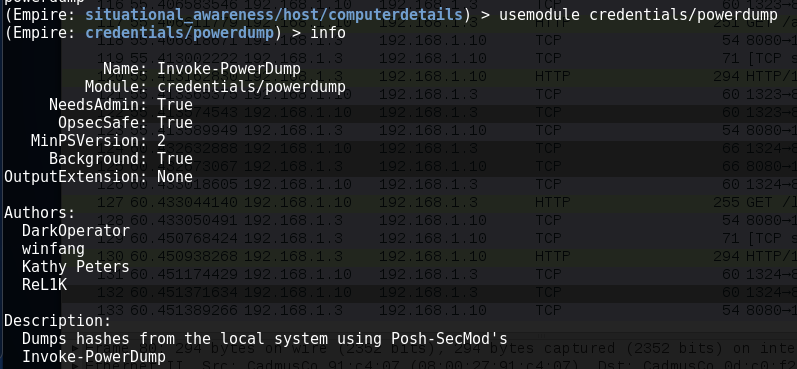The height and width of the screenshot is (369, 797).
Task: Select the True value next to OpsecSafe
Action: point(175,123)
